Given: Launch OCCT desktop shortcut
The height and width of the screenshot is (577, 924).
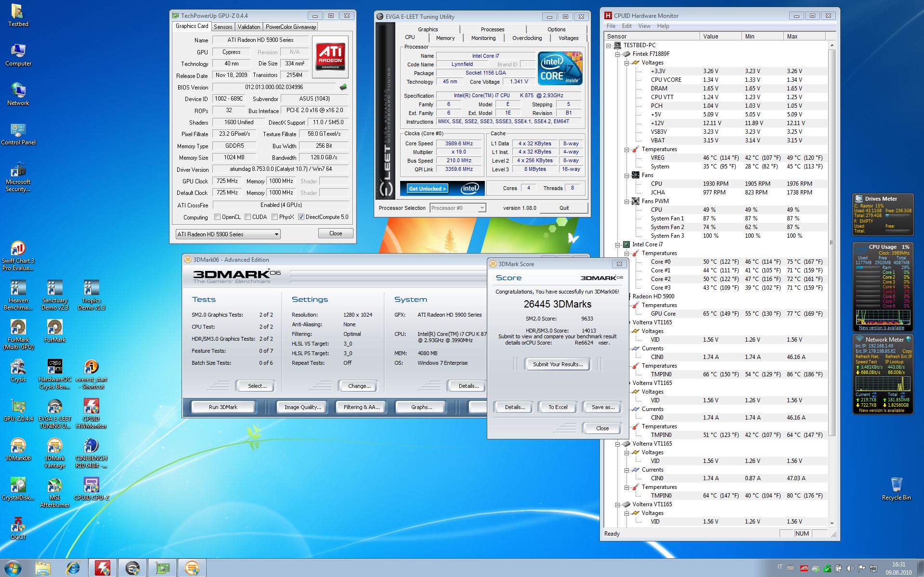Looking at the screenshot, I should (18, 528).
